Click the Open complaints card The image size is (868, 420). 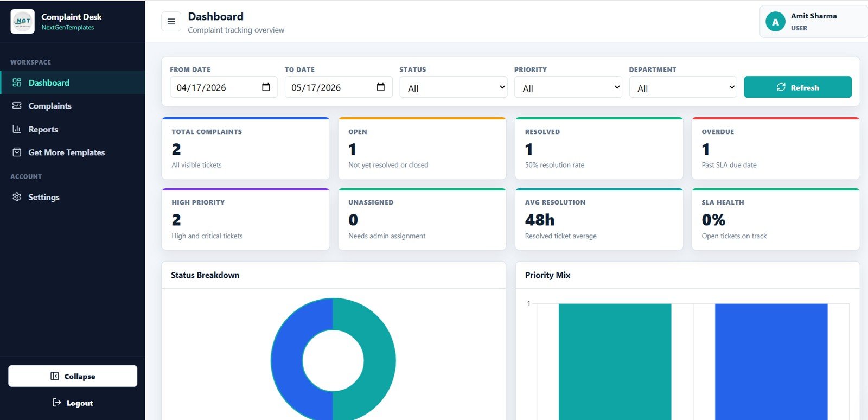coord(422,148)
